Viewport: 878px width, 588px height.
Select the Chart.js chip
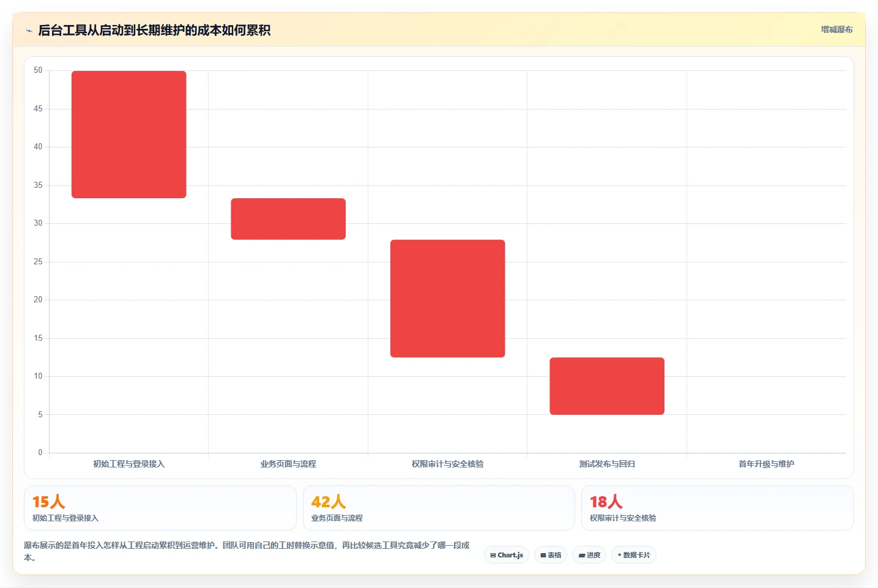point(507,555)
